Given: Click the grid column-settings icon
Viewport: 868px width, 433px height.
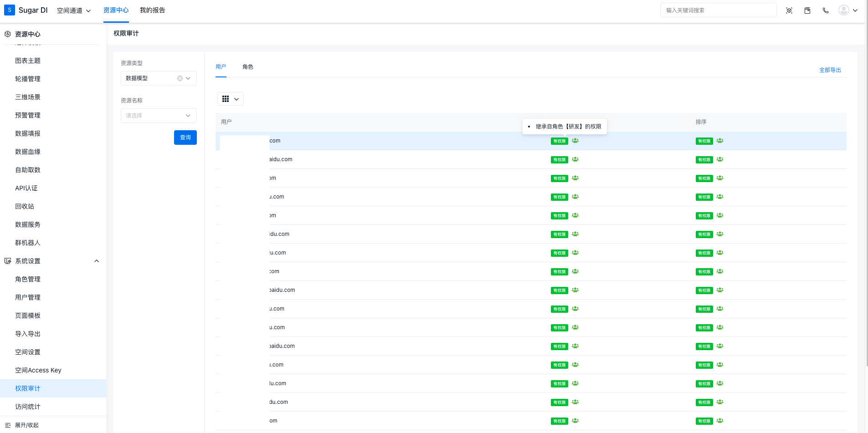Looking at the screenshot, I should coord(226,99).
